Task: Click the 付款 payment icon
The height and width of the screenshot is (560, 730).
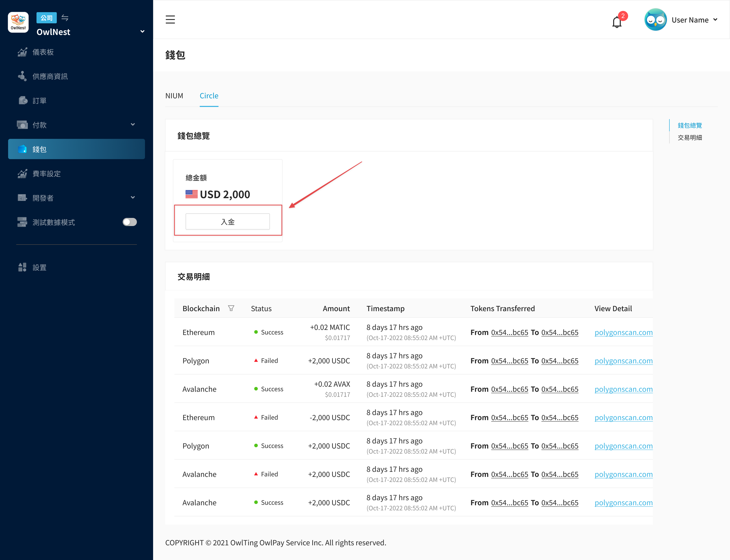Action: pos(22,125)
